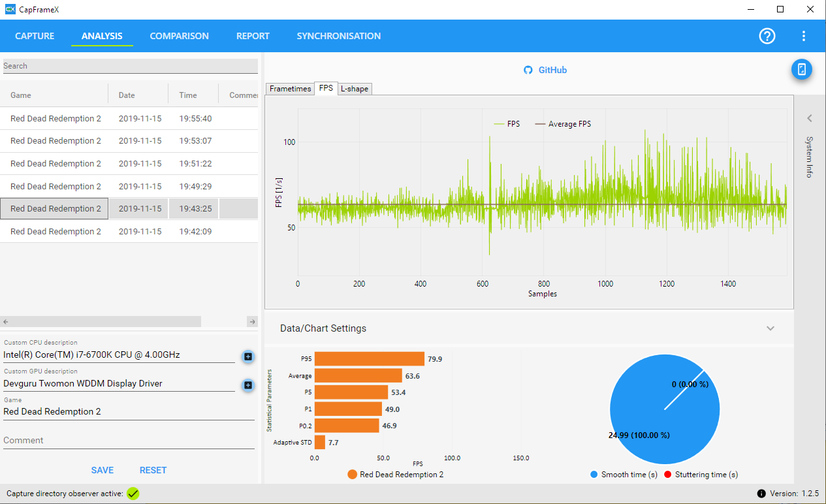
Task: Click the Custom CPU description field
Action: point(119,355)
